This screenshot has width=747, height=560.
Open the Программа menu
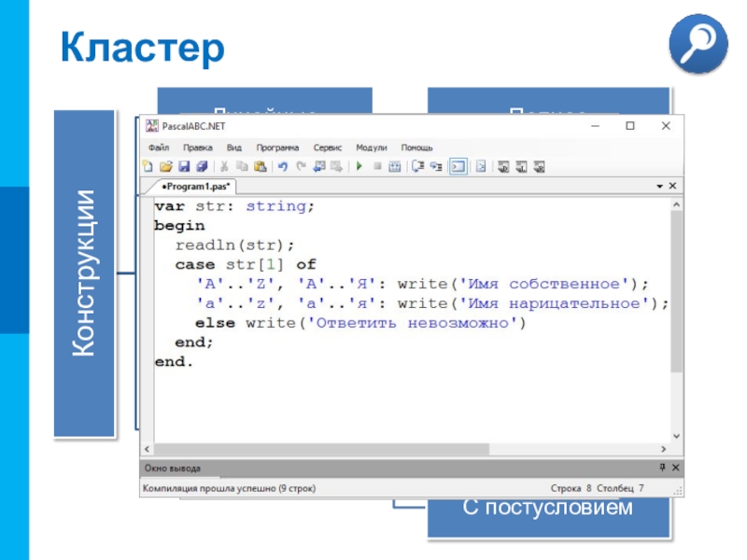click(x=277, y=147)
